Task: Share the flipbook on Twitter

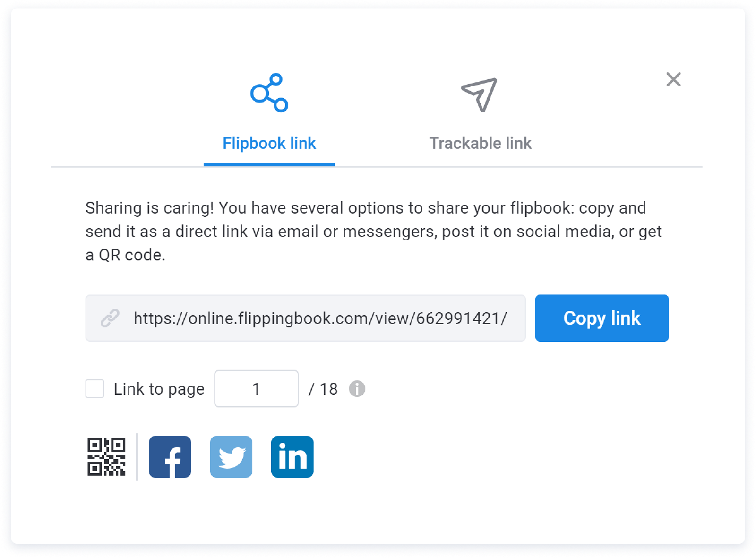Action: (231, 457)
